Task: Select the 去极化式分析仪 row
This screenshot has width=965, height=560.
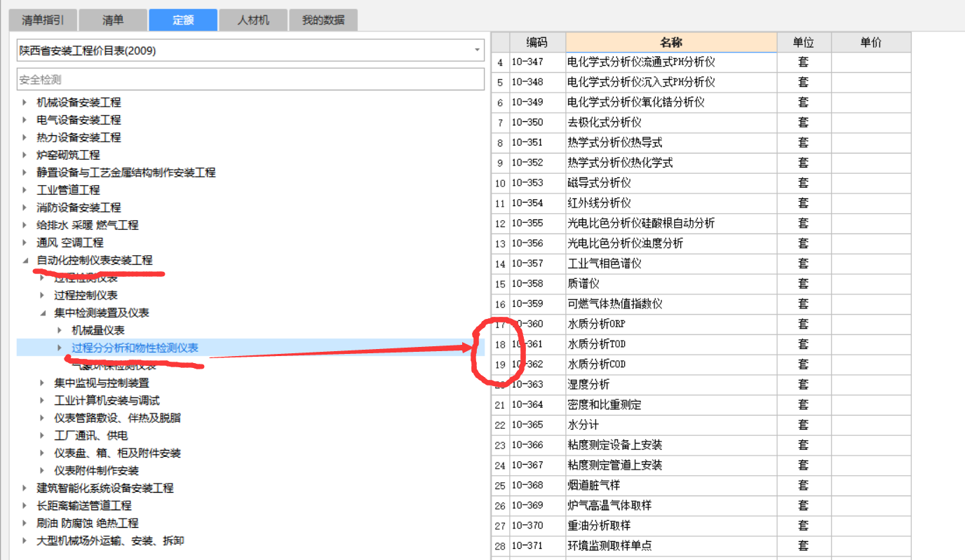Action: [701, 123]
